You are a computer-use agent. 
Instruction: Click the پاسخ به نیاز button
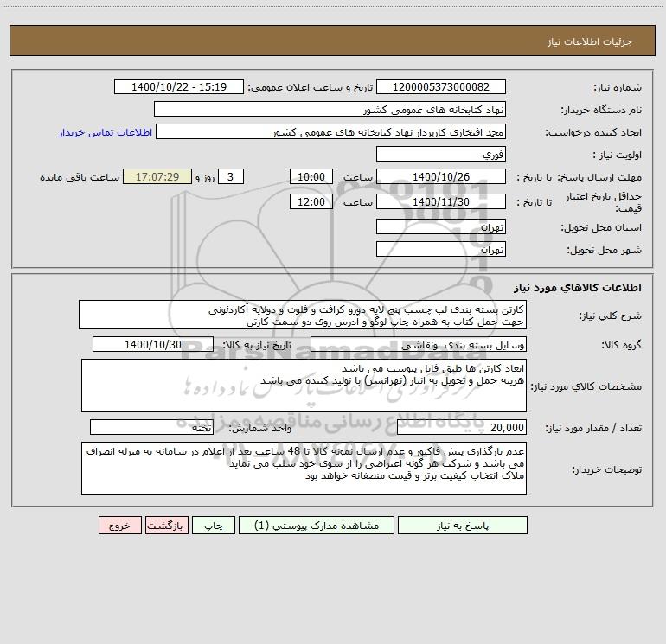[463, 526]
